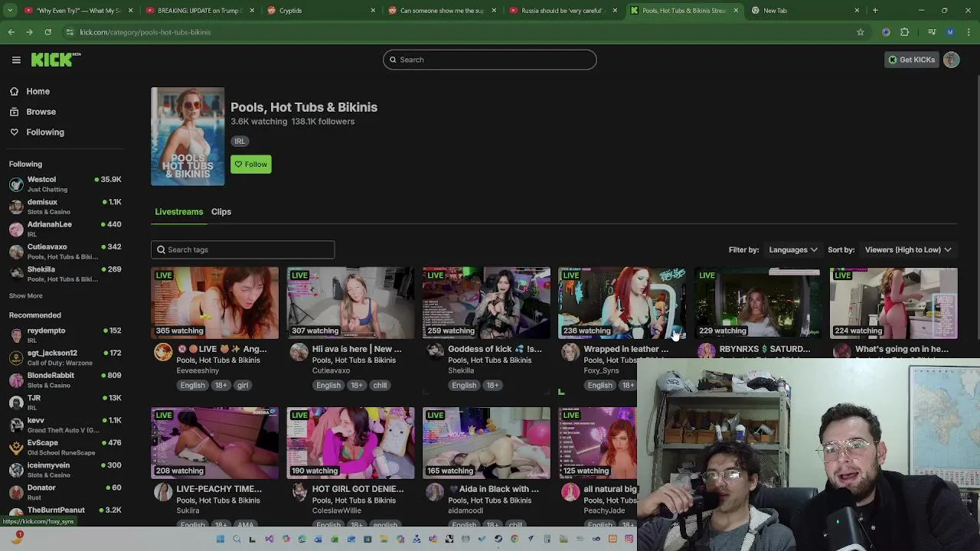Open the 224 watching stream thumbnail
Viewport: 980px width, 551px height.
(x=893, y=303)
